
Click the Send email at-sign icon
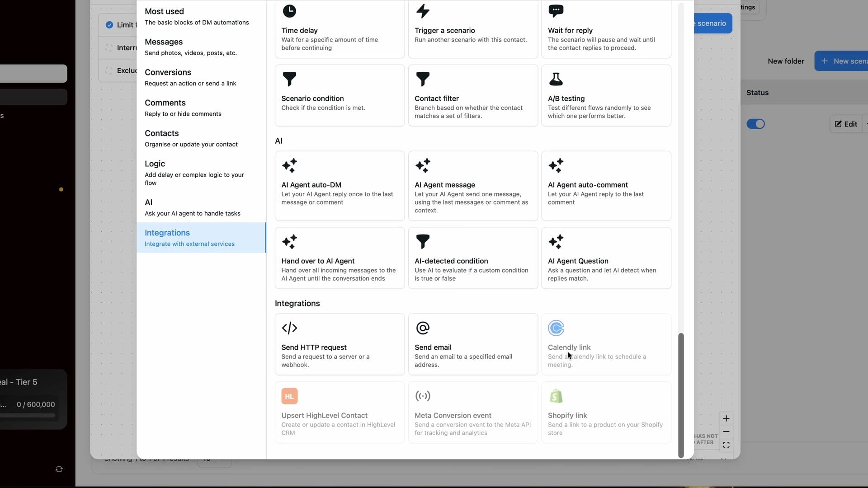pyautogui.click(x=423, y=328)
